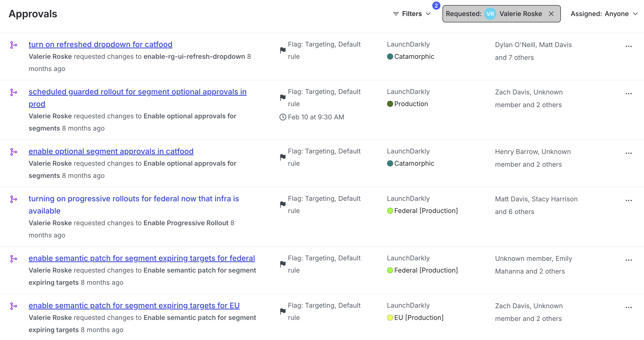Open the overflow menu for semantic patch federal approval
The width and height of the screenshot is (644, 340).
629,260
